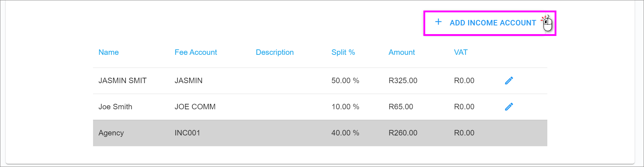The image size is (644, 167).
Task: Click the VAT column header
Action: point(460,52)
